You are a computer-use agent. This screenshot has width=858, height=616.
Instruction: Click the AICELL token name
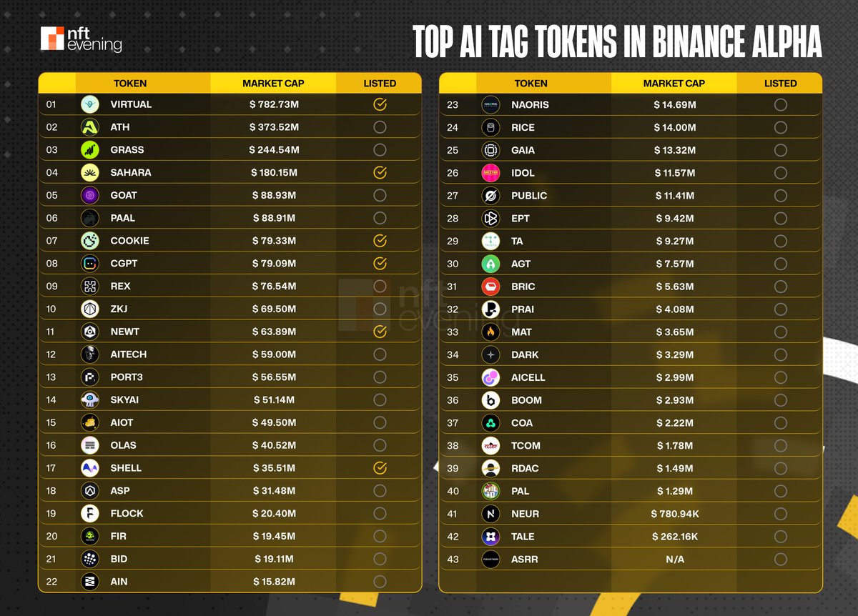coord(528,377)
